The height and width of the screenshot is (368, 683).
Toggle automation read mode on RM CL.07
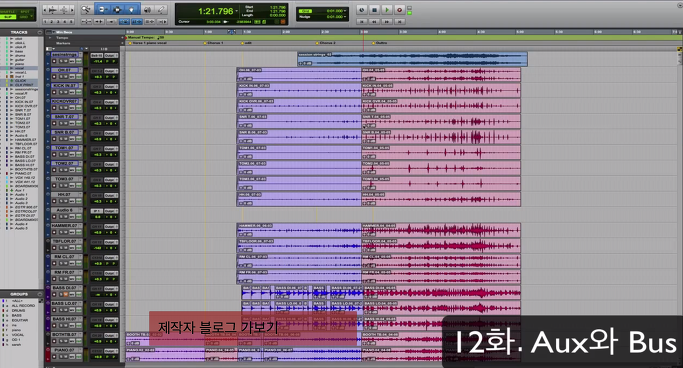coord(79,263)
